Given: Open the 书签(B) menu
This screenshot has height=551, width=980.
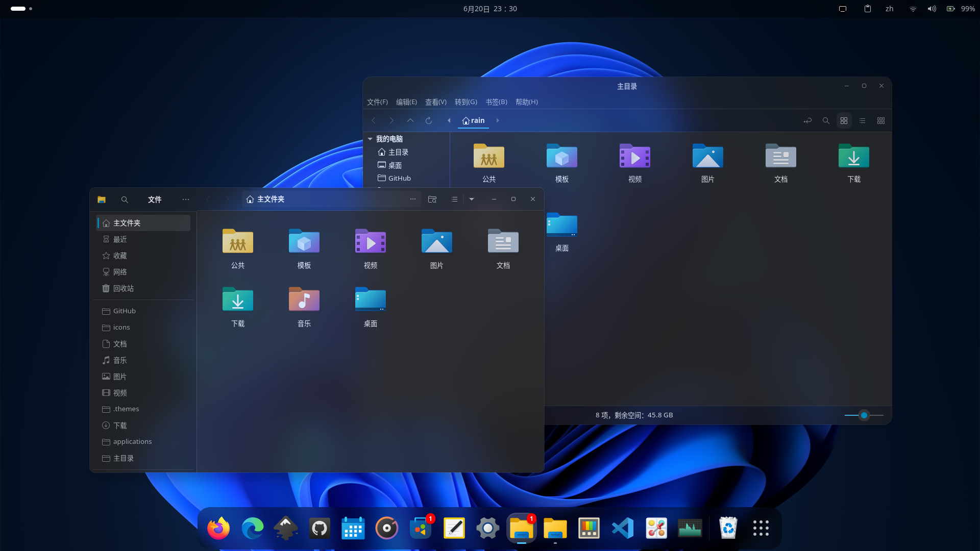Looking at the screenshot, I should coord(495,102).
